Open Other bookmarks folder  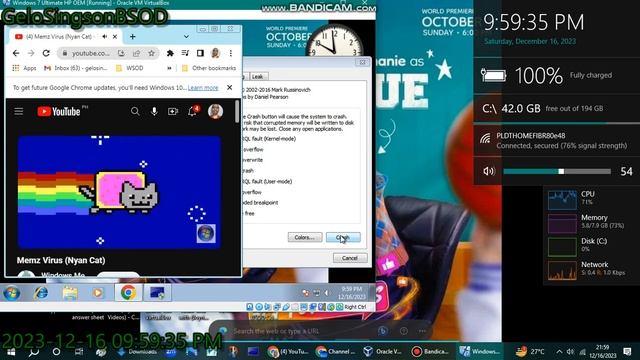(209, 68)
